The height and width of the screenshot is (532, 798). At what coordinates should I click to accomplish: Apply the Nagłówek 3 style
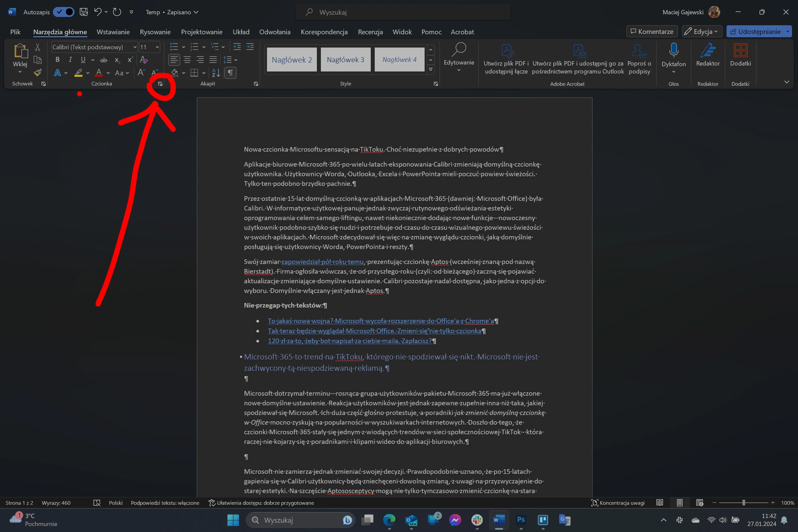345,60
